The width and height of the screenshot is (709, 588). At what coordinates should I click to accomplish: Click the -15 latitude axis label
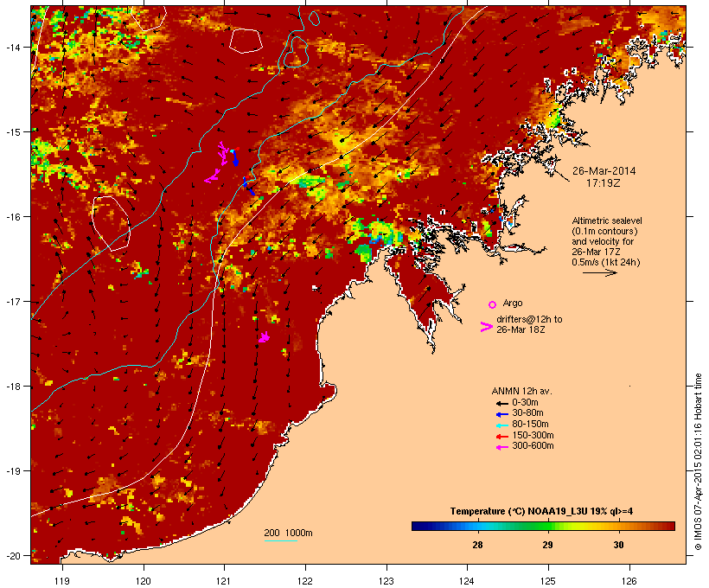[12, 132]
